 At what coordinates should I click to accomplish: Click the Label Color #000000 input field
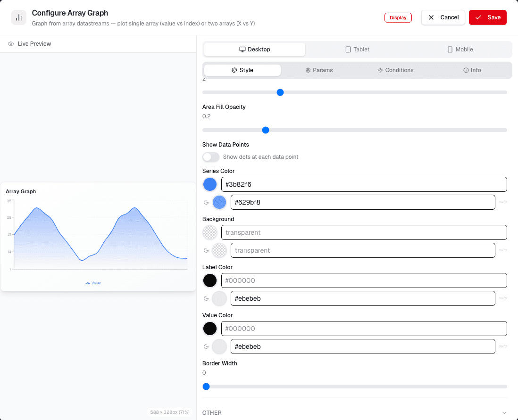[x=364, y=280]
